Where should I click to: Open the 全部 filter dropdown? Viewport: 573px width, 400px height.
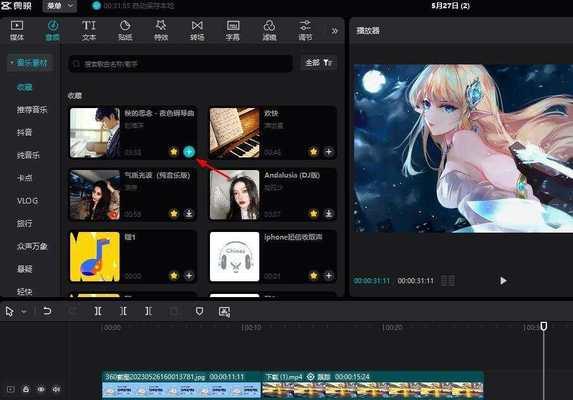[x=318, y=63]
